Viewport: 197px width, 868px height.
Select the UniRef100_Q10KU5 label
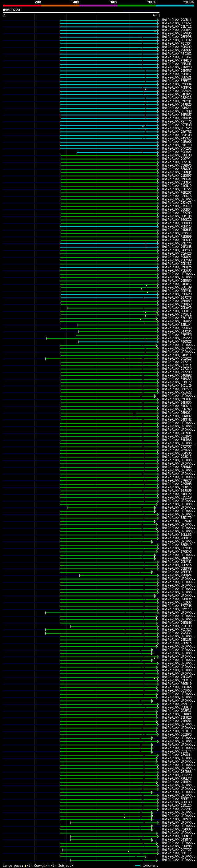click(177, 118)
